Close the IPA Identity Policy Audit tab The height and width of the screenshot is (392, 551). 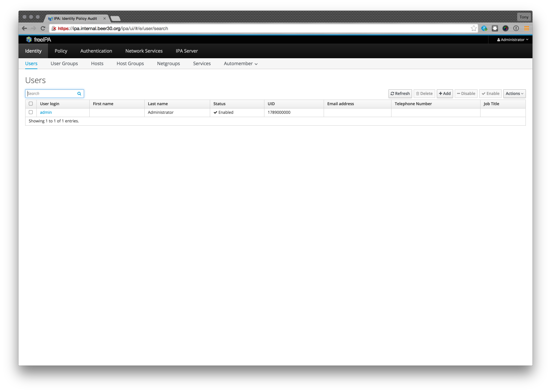105,19
